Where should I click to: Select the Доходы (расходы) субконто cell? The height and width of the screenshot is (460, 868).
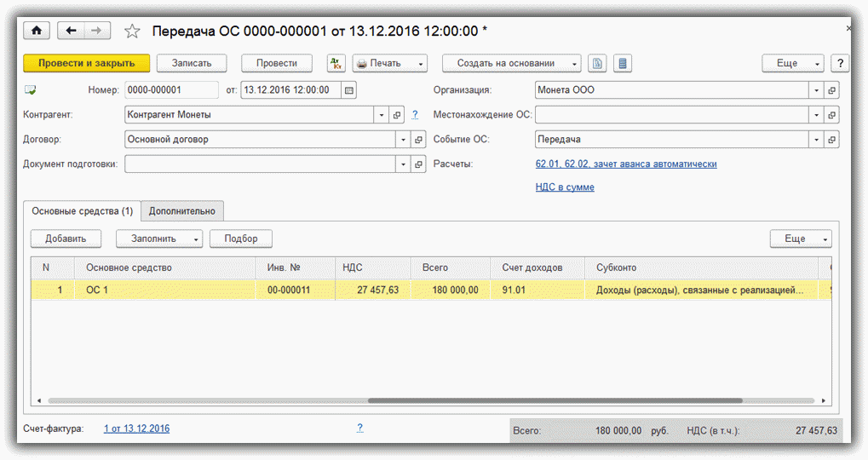point(701,290)
